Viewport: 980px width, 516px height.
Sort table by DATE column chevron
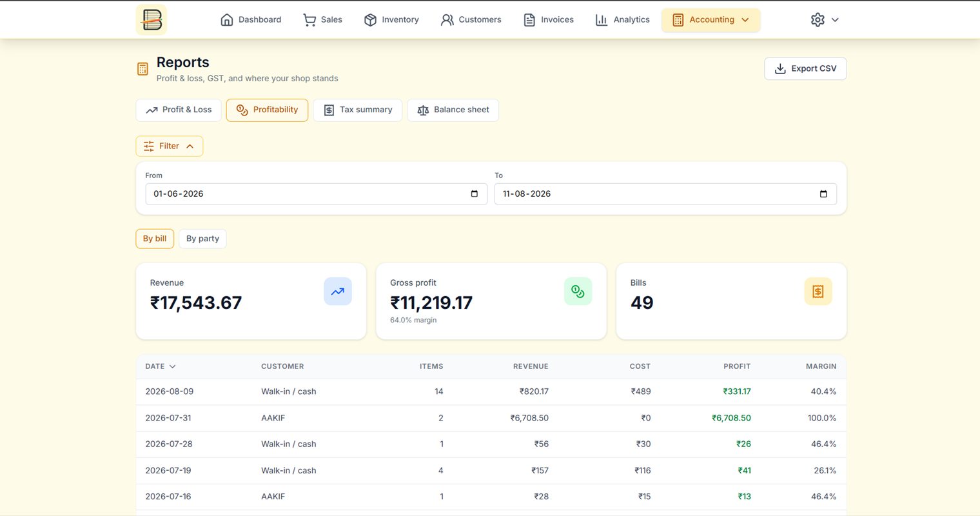[x=172, y=366]
